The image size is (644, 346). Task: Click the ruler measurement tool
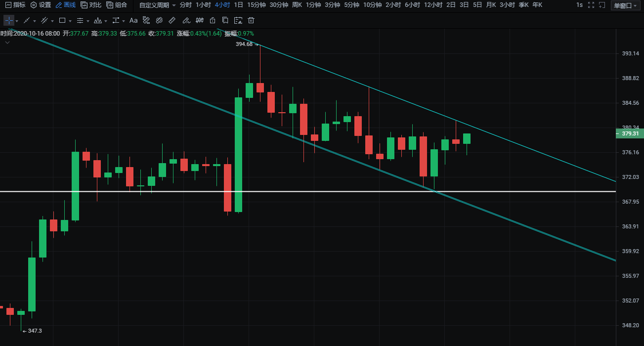172,21
